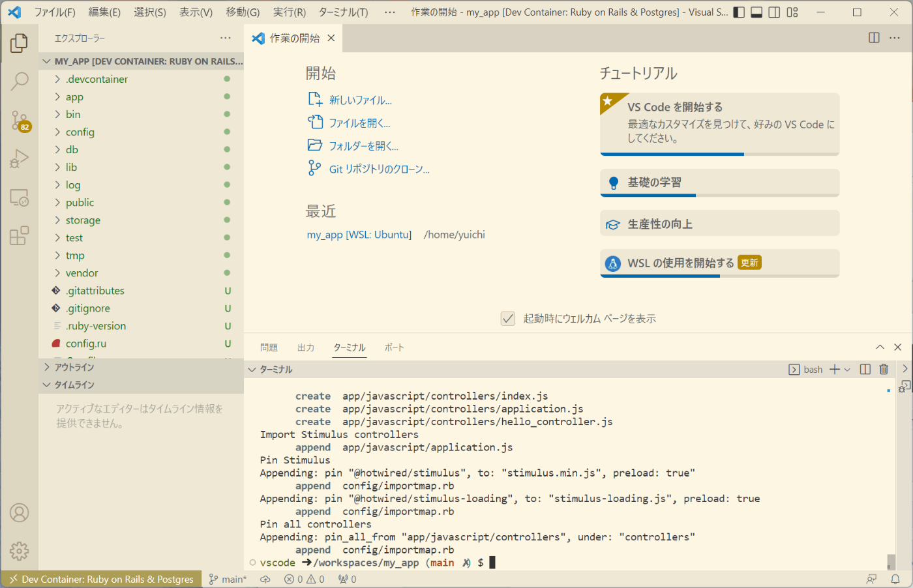Viewport: 913px width, 588px height.
Task: Expand the config folder
Action: [x=141, y=132]
